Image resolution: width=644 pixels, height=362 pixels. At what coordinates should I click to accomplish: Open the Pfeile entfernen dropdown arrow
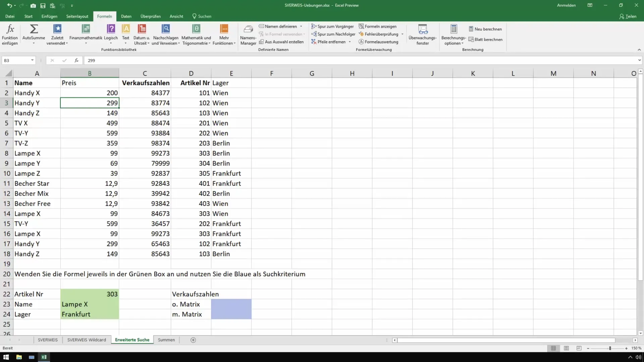click(350, 42)
